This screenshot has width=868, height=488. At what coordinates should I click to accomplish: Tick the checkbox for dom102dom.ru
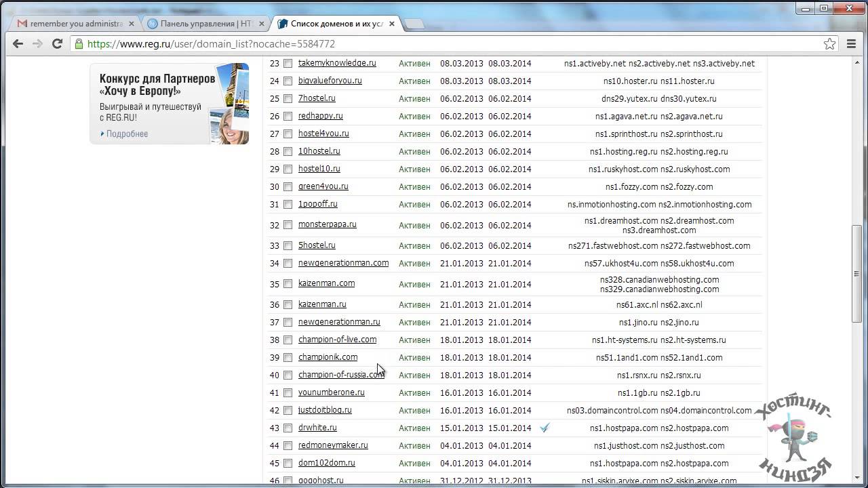click(288, 463)
